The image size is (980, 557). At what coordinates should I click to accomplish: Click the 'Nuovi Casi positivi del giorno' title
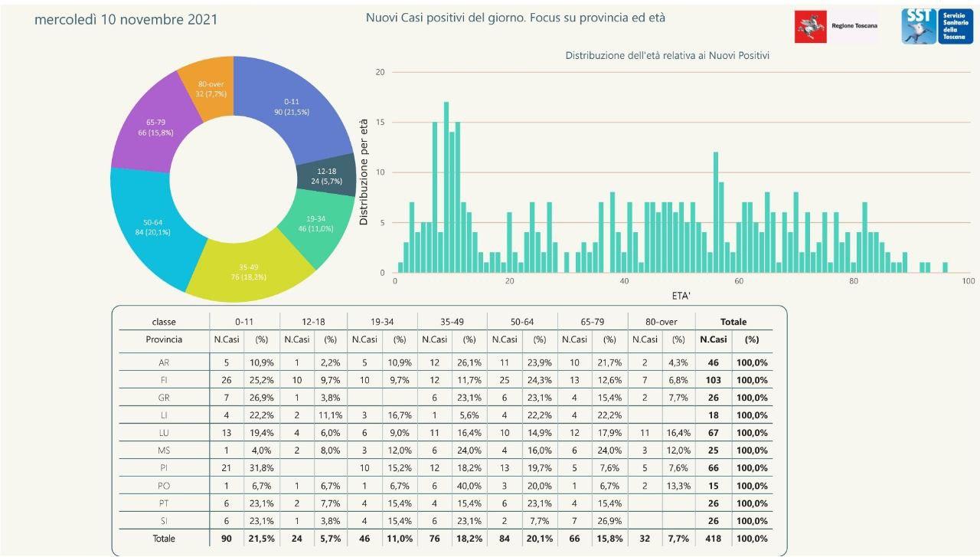(x=515, y=17)
